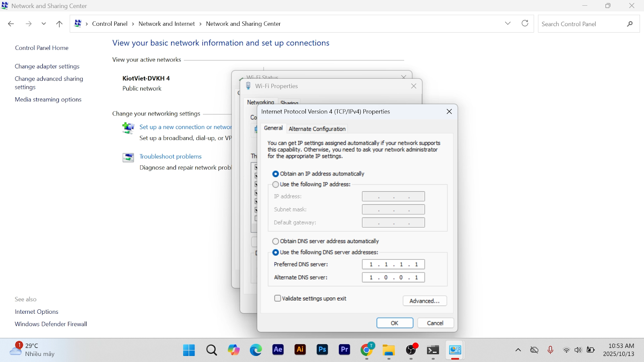Click the crossed-out cloud tray icon
The image size is (644, 362).
click(x=534, y=350)
